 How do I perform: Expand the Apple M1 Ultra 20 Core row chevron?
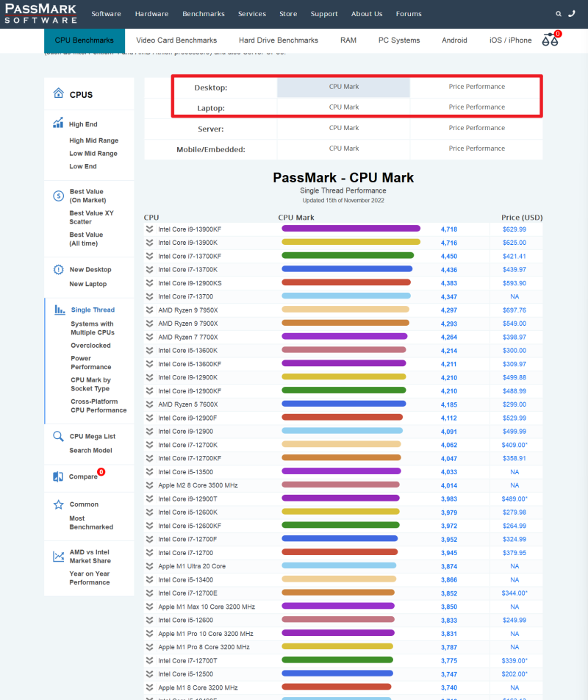(149, 566)
